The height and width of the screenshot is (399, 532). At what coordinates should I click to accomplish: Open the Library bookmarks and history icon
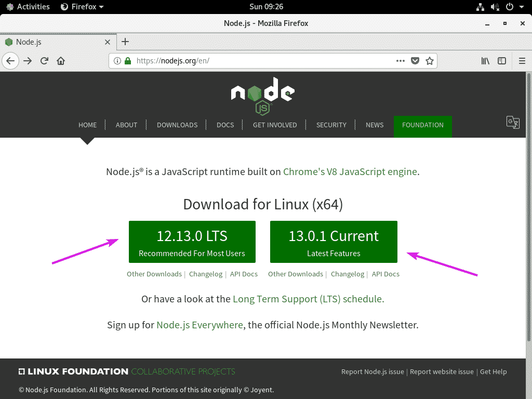[485, 61]
